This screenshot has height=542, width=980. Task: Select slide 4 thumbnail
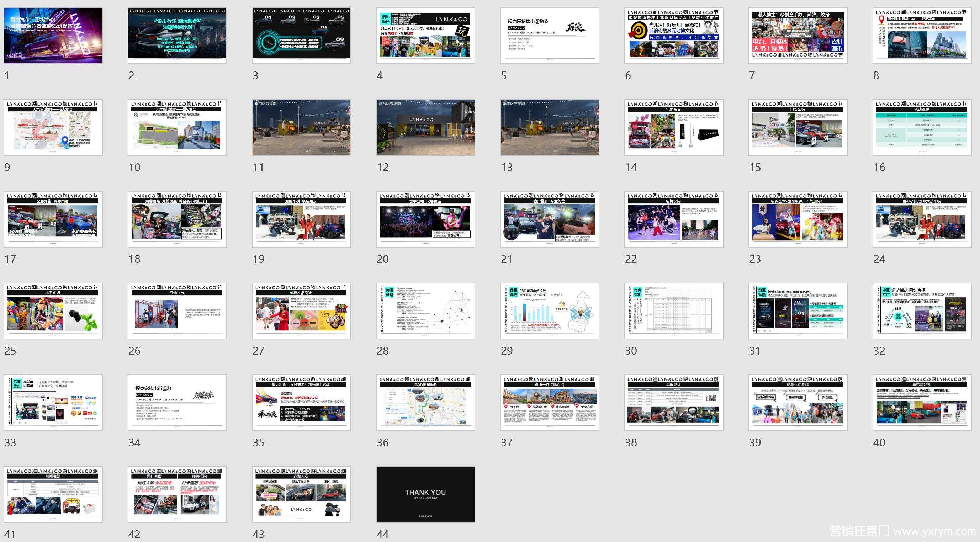point(426,36)
